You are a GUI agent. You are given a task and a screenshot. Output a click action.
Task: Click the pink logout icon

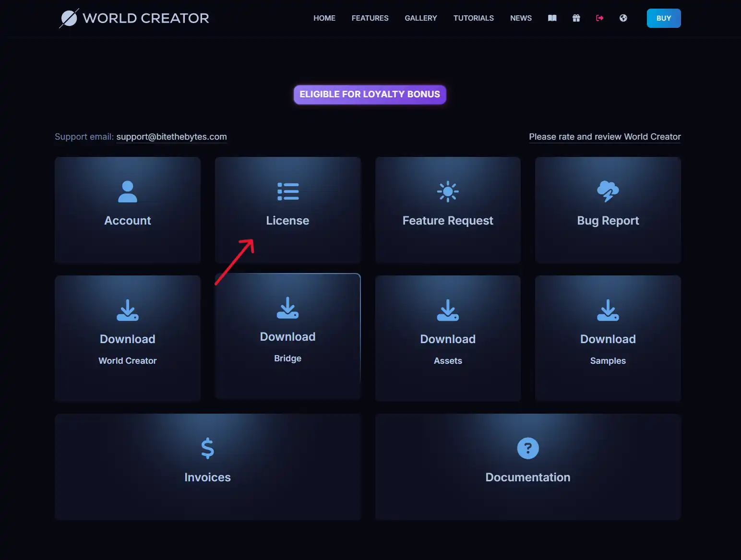[599, 18]
